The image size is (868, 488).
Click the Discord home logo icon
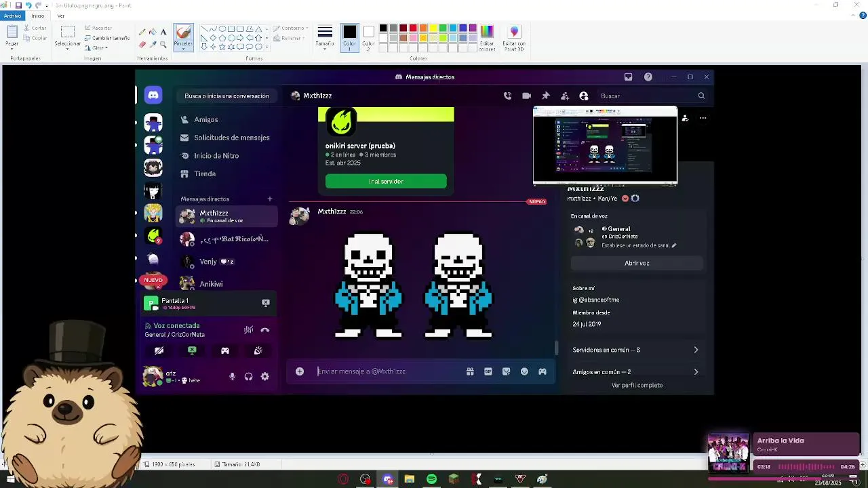tap(153, 96)
